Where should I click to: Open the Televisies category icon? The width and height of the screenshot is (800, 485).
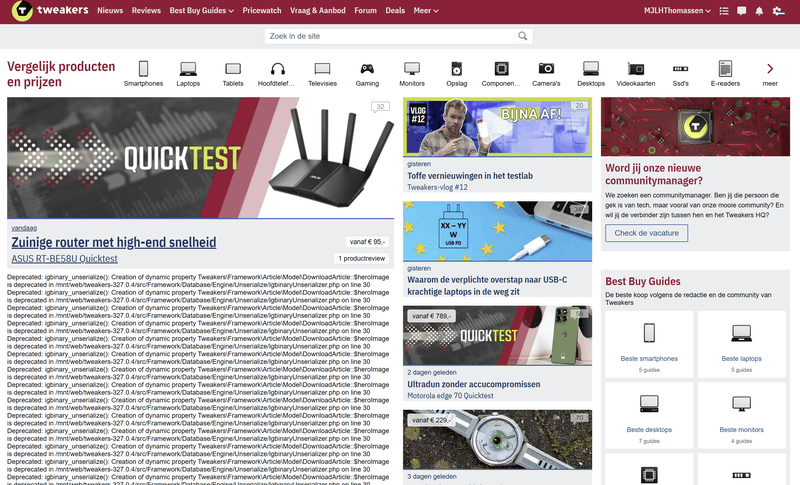pos(322,68)
